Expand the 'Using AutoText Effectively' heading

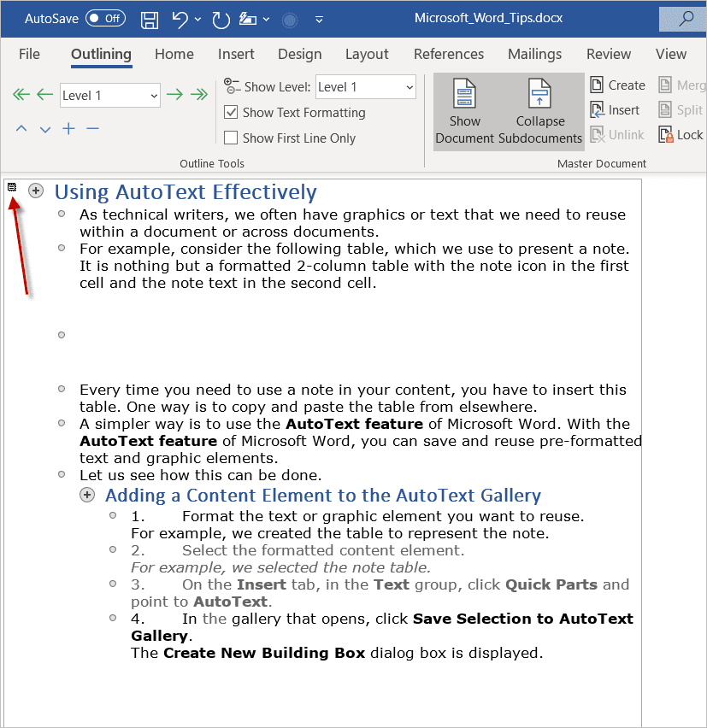pyautogui.click(x=36, y=191)
